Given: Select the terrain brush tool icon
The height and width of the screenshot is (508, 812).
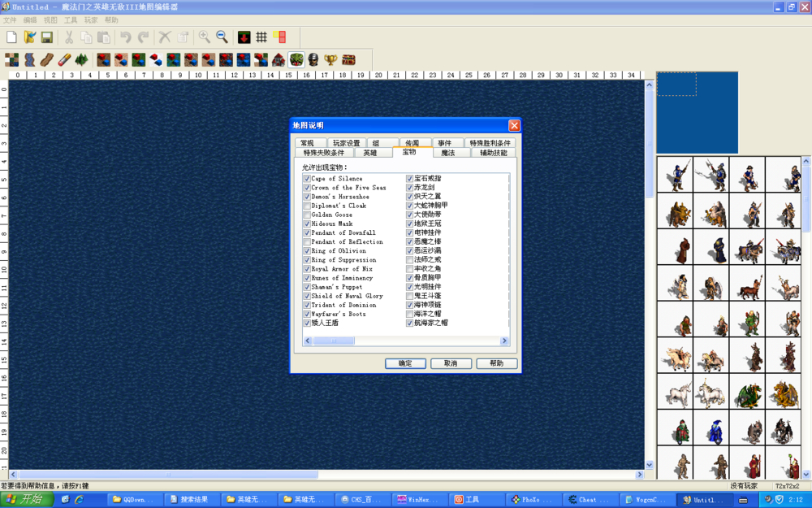Looking at the screenshot, I should tap(12, 59).
